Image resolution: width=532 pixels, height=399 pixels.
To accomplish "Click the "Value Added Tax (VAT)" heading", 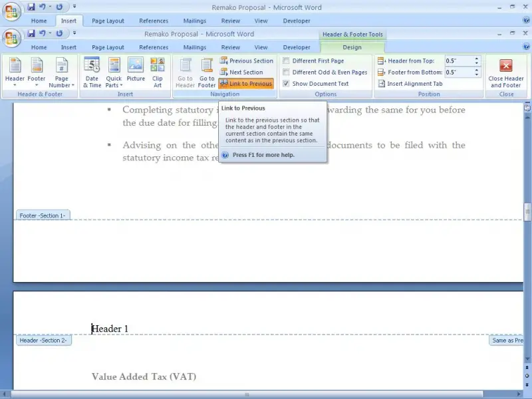I will coord(144,376).
